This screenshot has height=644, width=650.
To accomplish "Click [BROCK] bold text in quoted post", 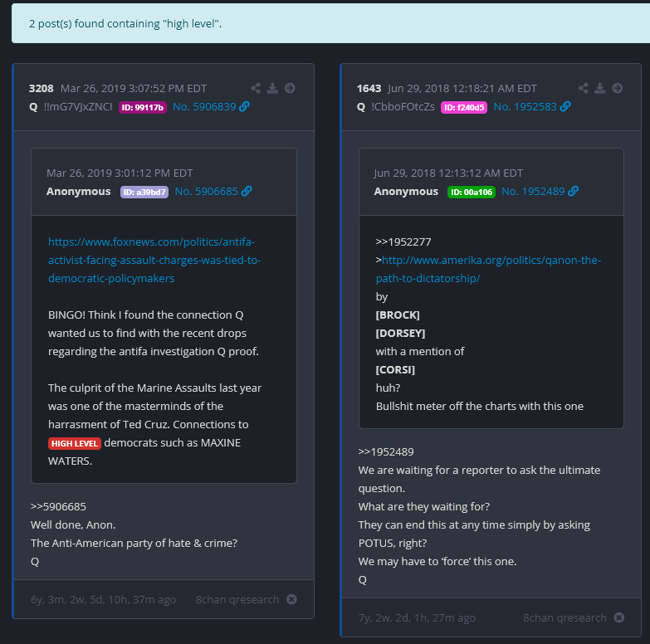I will tap(398, 315).
